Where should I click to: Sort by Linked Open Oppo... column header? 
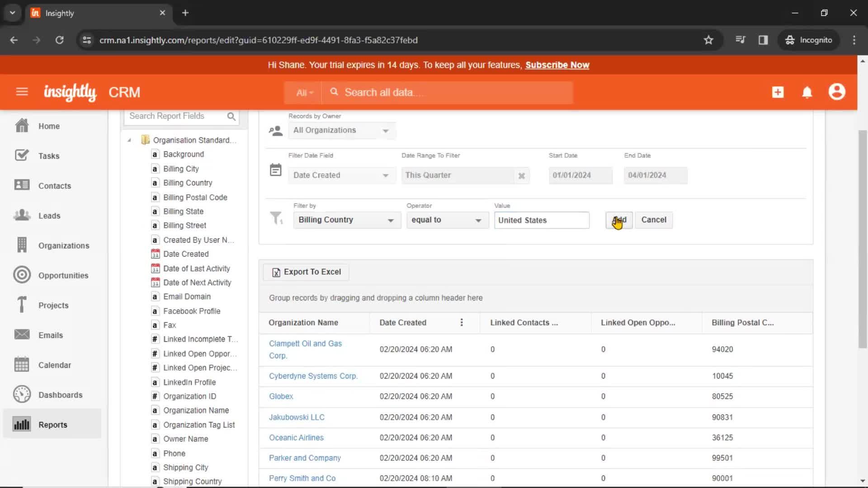coord(638,323)
